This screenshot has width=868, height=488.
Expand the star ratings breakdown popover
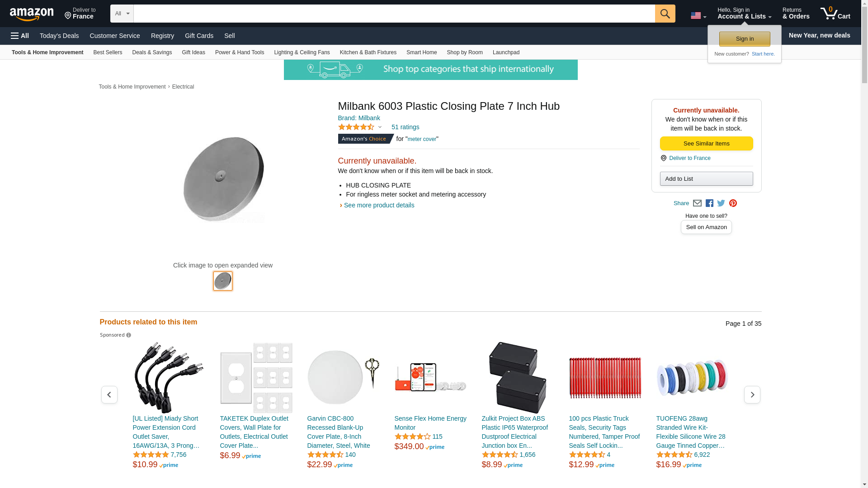point(360,127)
